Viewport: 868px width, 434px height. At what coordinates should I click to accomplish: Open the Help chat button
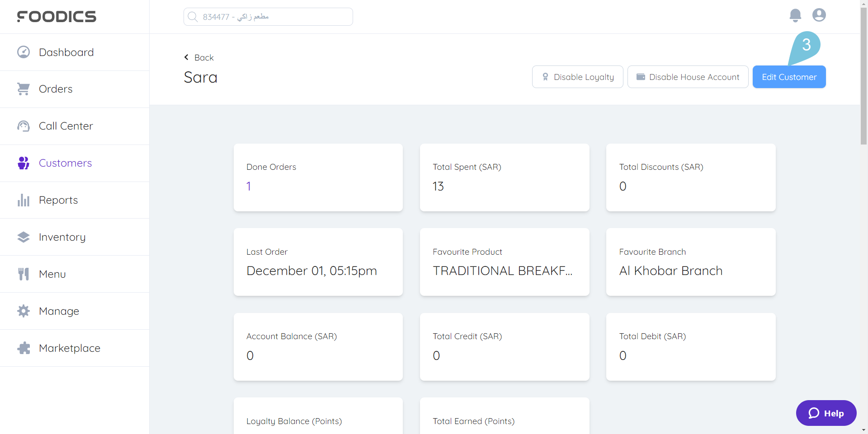pos(826,413)
